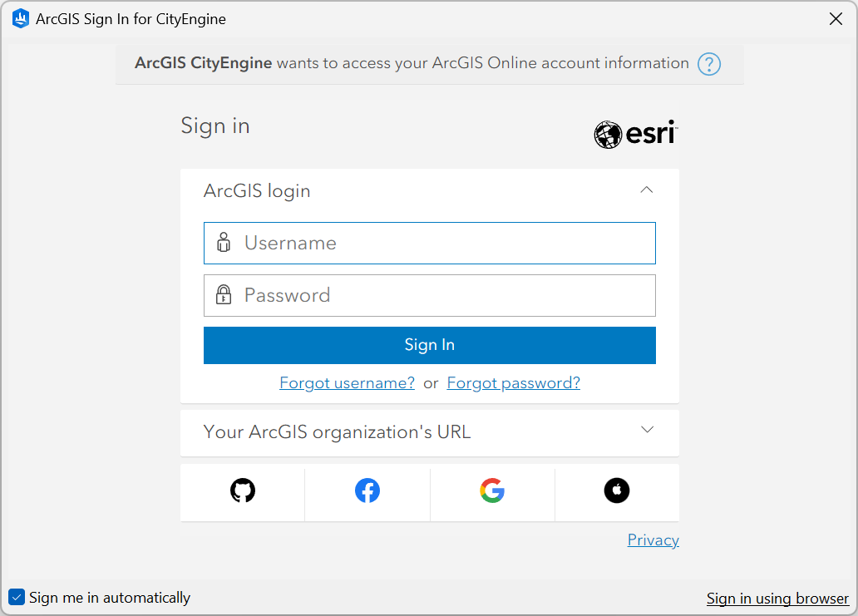Viewport: 858px width, 616px height.
Task: Choose Sign in using browser
Action: pyautogui.click(x=777, y=598)
